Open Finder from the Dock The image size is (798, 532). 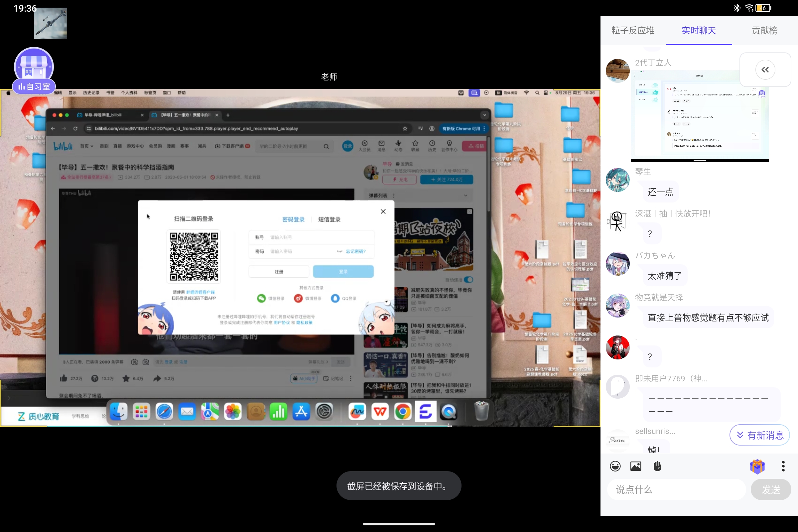click(x=118, y=412)
